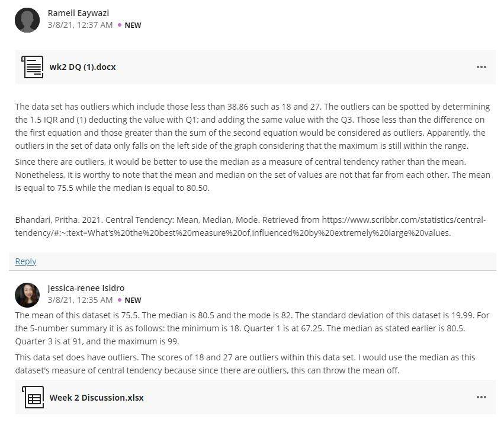Click the 3/8/21, 12:37 AM timestamp
The width and height of the screenshot is (504, 422).
(x=80, y=25)
